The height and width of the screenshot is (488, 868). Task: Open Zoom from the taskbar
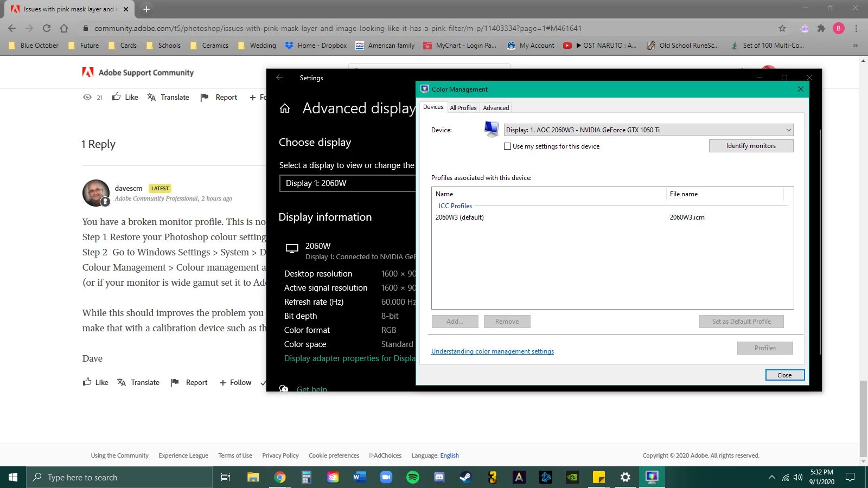click(386, 477)
